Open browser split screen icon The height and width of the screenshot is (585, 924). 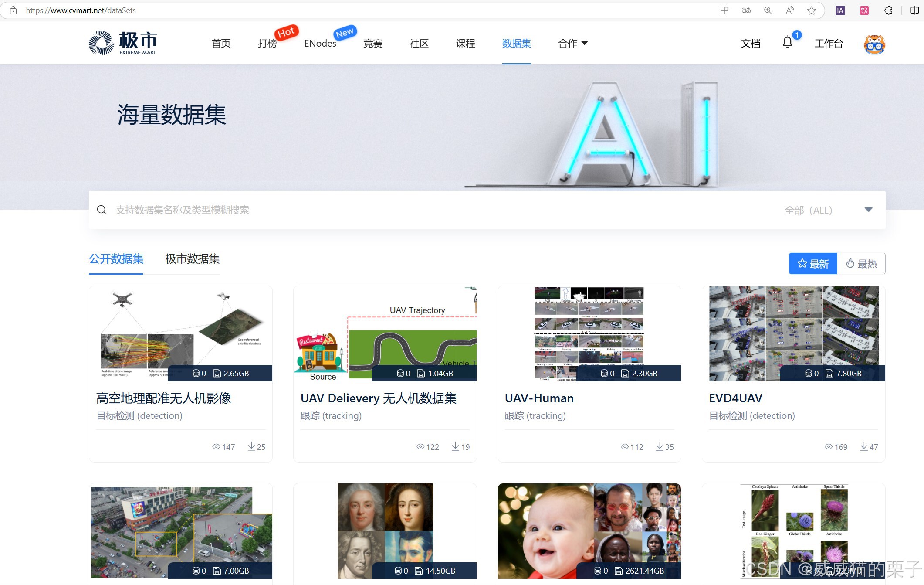914,10
